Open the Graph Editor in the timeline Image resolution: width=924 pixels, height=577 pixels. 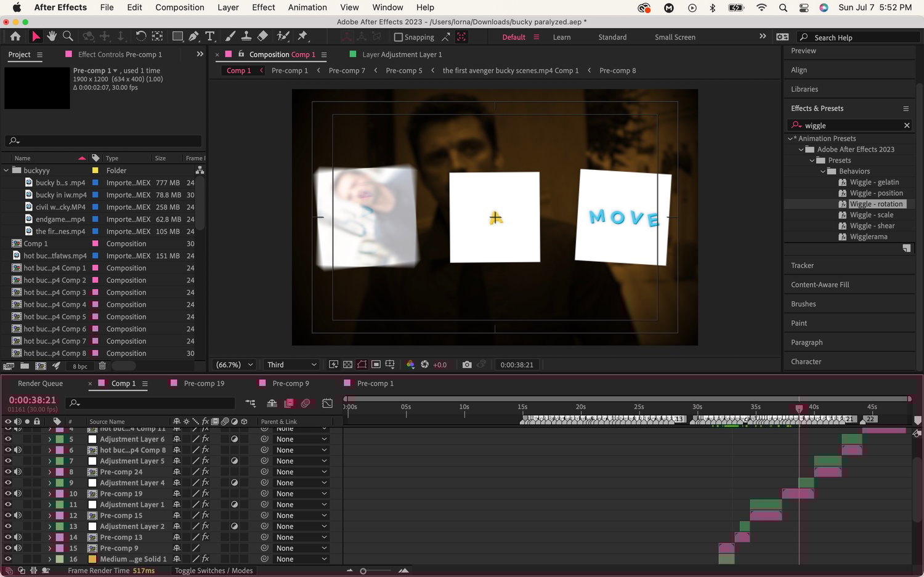point(328,403)
